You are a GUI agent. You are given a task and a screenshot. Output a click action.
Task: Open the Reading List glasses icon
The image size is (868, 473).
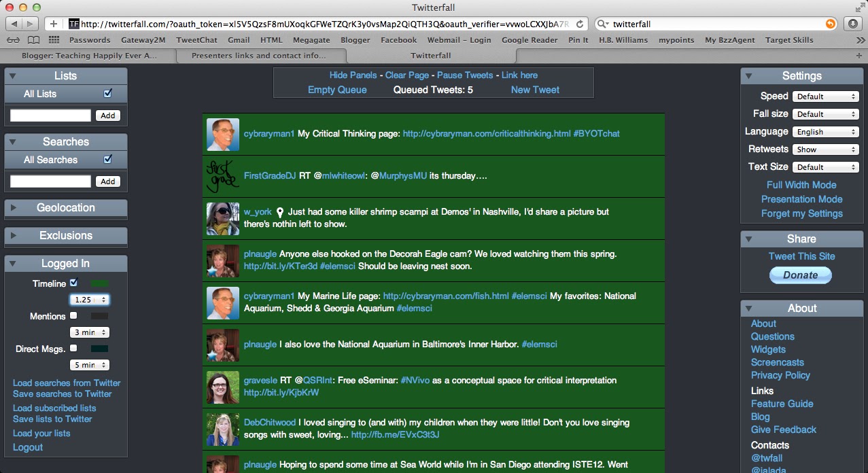tap(13, 40)
